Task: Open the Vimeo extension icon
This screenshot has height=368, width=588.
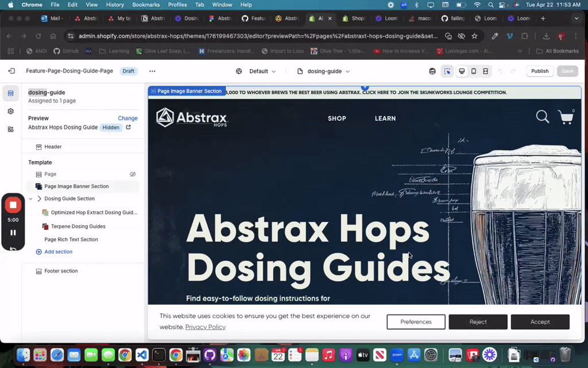Action: (509, 36)
